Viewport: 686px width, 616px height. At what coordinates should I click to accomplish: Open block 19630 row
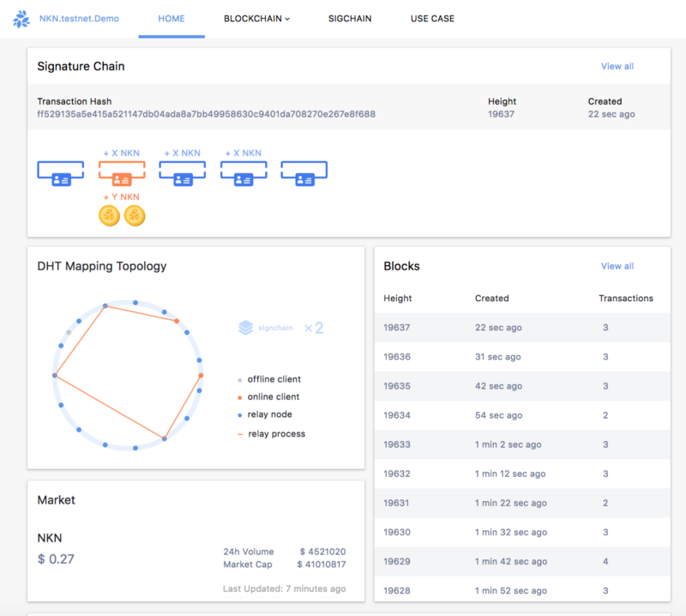[x=522, y=533]
